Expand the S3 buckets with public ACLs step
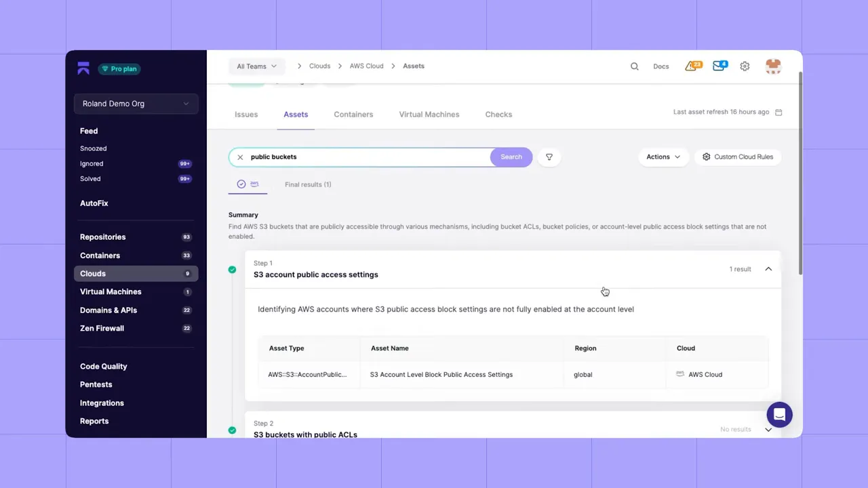 pyautogui.click(x=768, y=429)
